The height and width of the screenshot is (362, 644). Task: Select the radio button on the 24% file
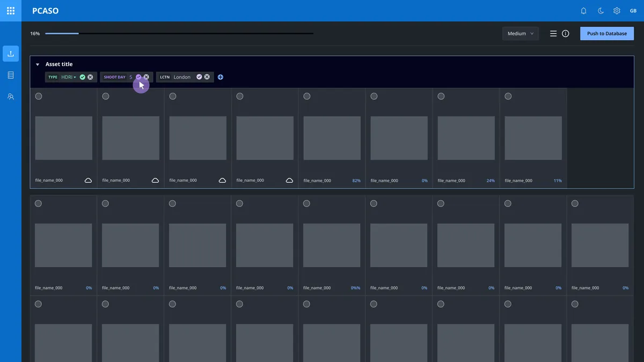click(x=441, y=97)
